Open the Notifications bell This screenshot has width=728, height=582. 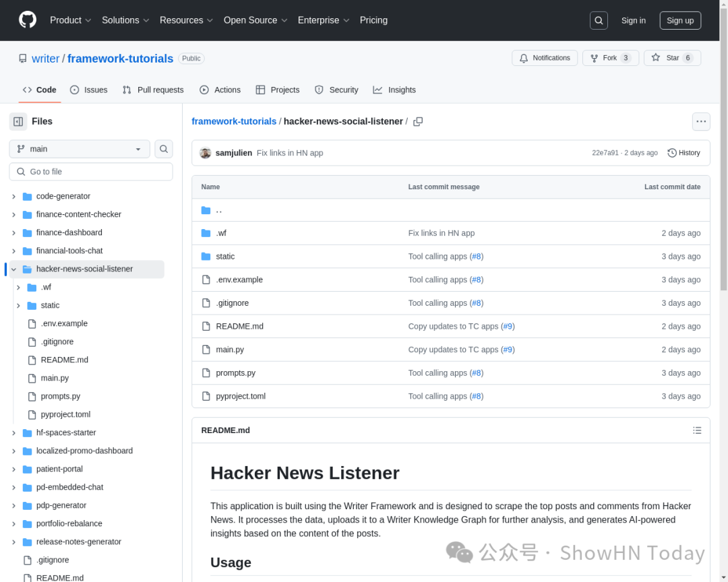(545, 58)
